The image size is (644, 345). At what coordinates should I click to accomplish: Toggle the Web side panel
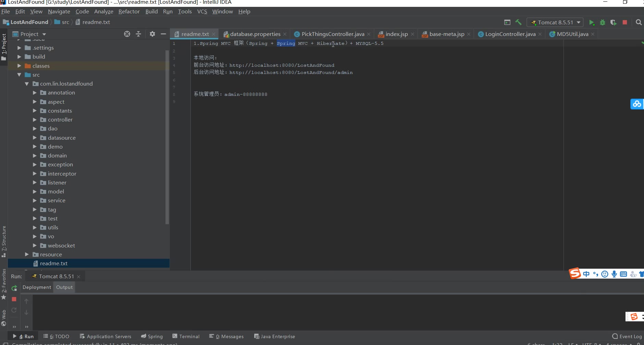pyautogui.click(x=4, y=318)
